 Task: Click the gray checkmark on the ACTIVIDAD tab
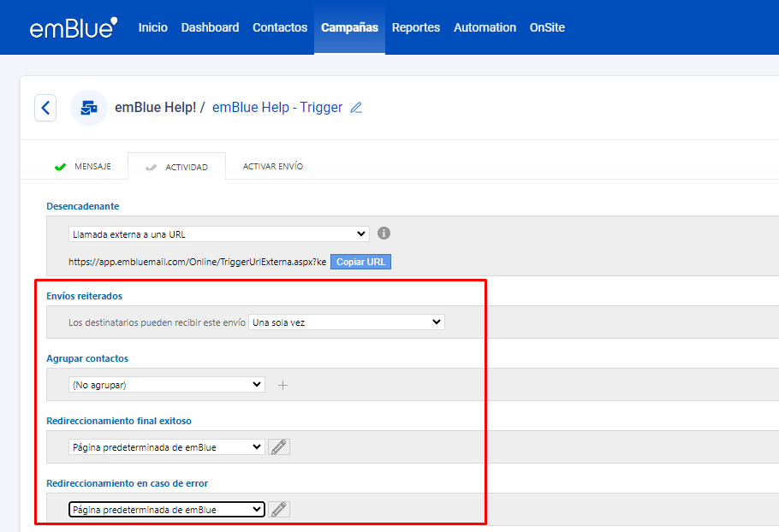[151, 168]
